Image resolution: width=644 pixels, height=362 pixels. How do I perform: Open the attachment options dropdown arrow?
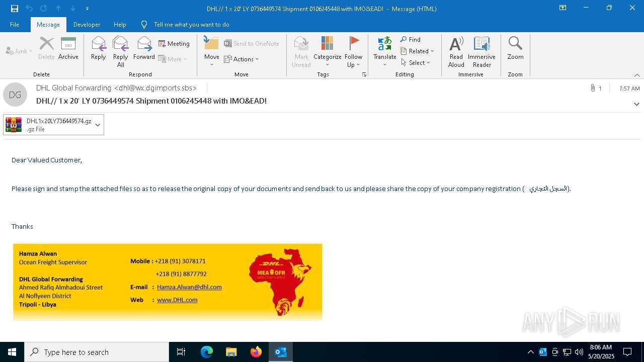point(98,125)
